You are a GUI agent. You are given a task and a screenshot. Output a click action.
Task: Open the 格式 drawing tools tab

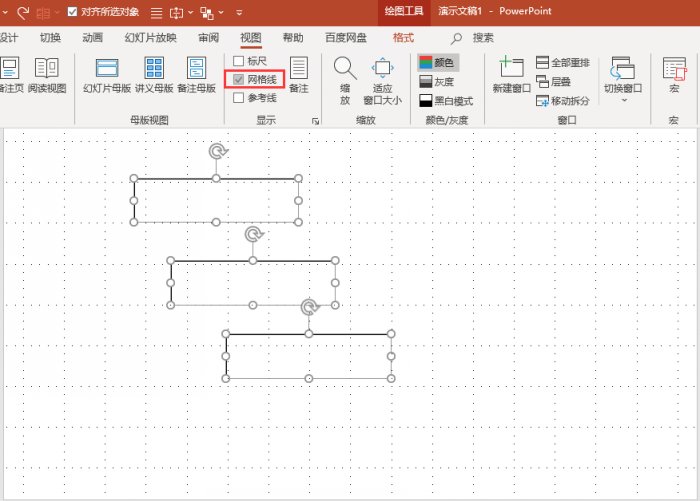[403, 38]
